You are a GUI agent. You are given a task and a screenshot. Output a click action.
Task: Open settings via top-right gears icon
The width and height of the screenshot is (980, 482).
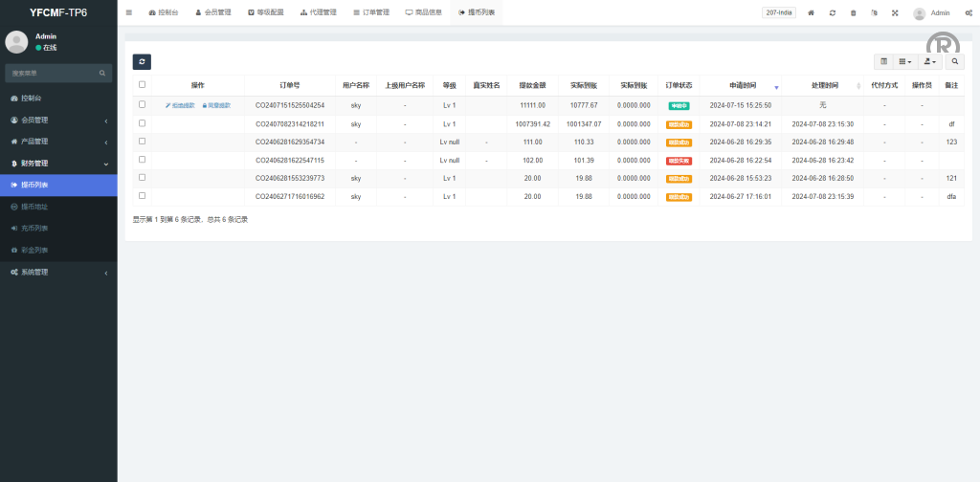(969, 12)
